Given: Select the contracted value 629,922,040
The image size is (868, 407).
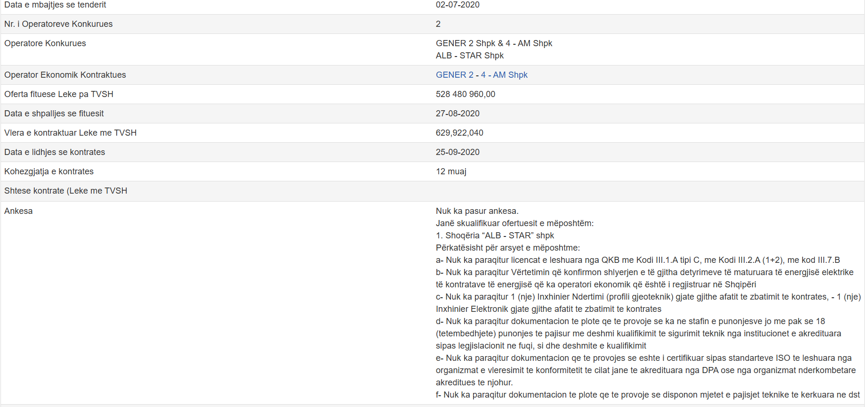Looking at the screenshot, I should tap(459, 133).
